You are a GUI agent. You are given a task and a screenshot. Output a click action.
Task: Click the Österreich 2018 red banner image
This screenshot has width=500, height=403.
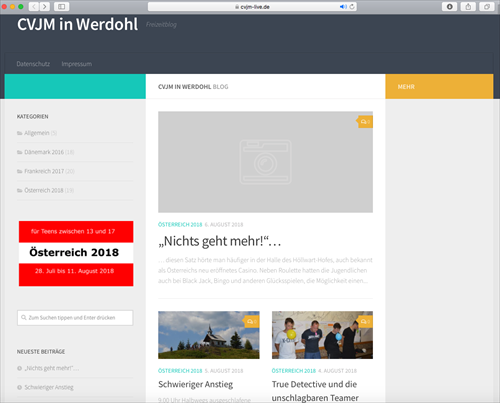coord(76,253)
